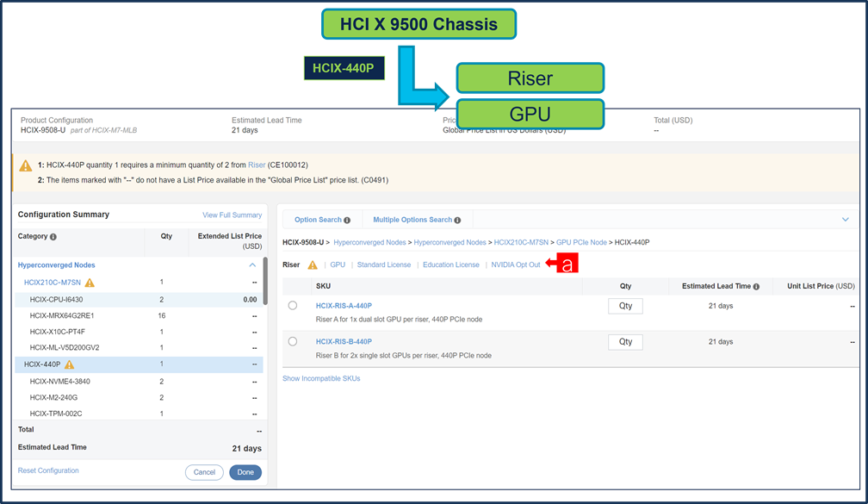Switch to Education License tab
This screenshot has width=868, height=504.
(x=451, y=264)
